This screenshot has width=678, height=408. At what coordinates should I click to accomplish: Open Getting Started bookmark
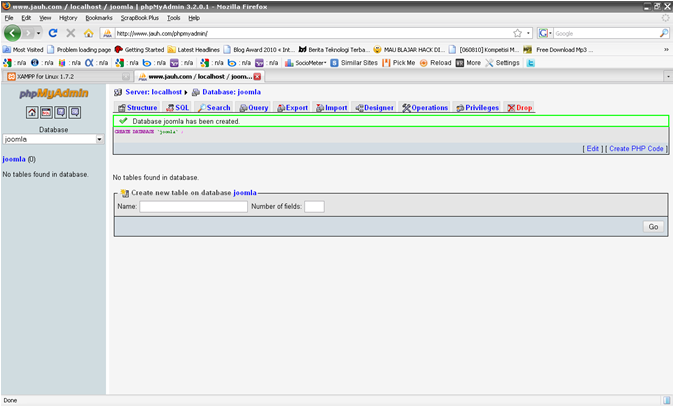point(140,50)
